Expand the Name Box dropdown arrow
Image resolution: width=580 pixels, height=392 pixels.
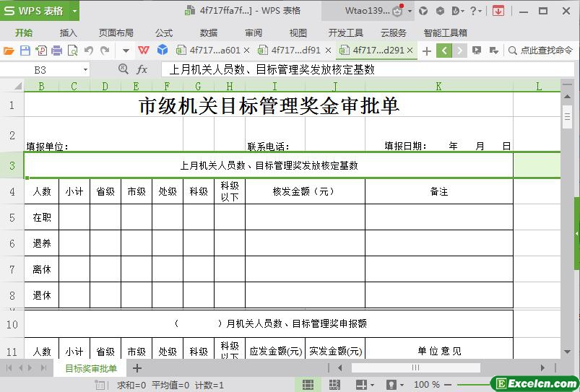coord(85,69)
